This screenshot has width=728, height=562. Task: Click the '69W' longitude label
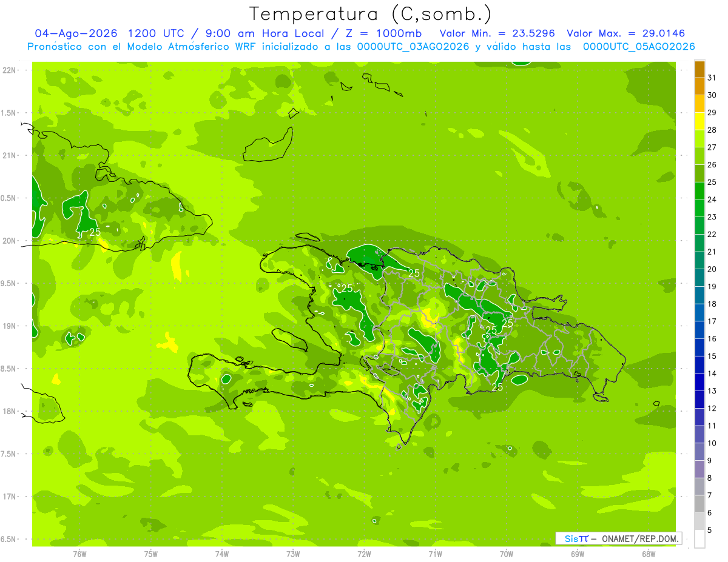pyautogui.click(x=578, y=554)
